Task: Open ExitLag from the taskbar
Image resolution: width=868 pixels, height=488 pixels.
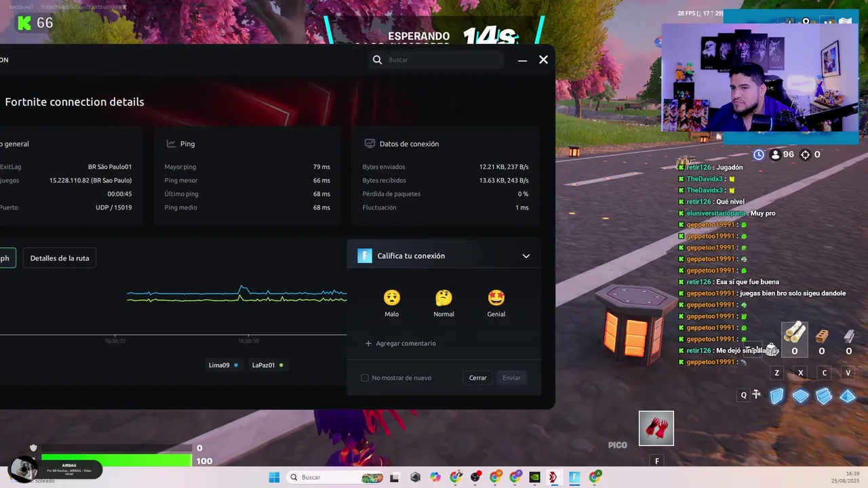Action: (554, 477)
